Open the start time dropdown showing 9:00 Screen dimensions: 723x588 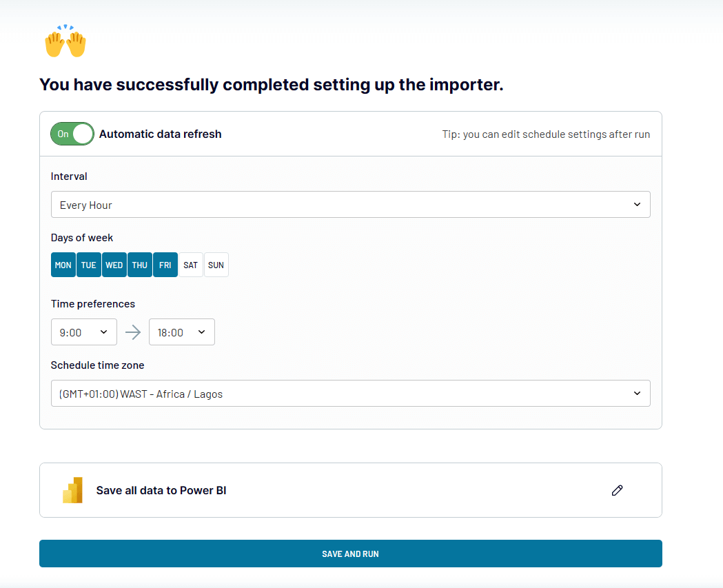83,332
